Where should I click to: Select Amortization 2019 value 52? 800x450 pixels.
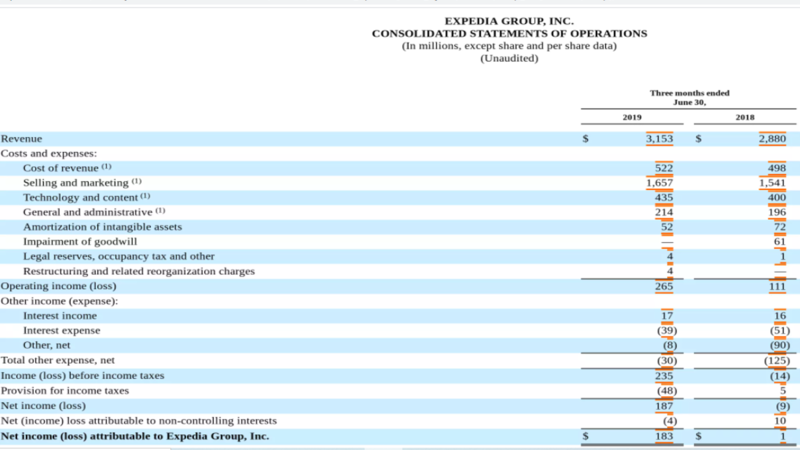667,227
